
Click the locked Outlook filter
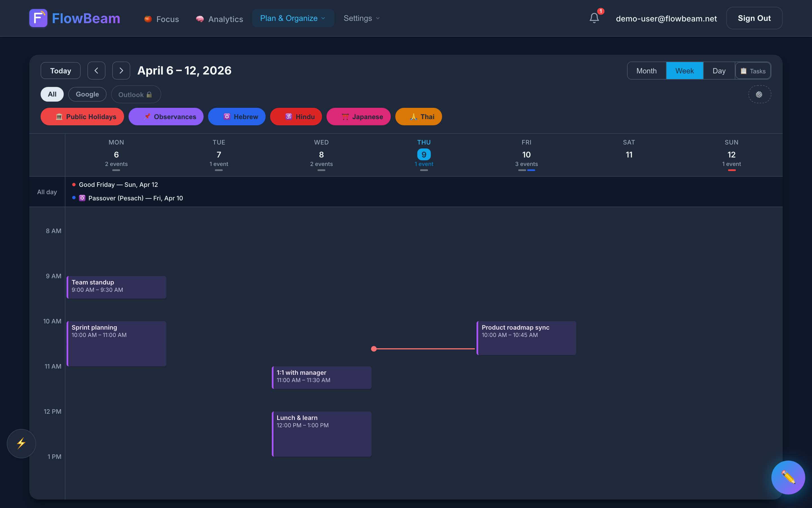click(x=136, y=95)
